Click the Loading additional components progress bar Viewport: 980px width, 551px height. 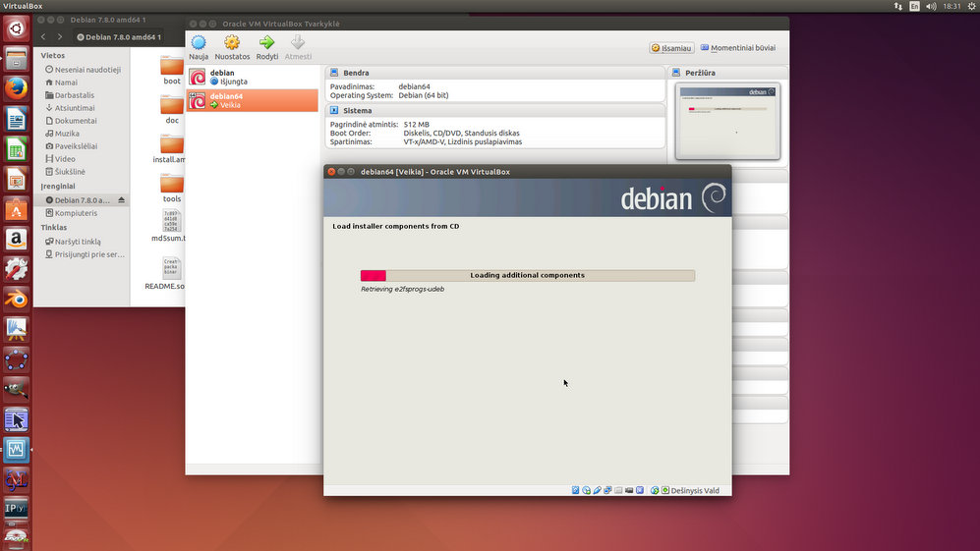pos(527,276)
